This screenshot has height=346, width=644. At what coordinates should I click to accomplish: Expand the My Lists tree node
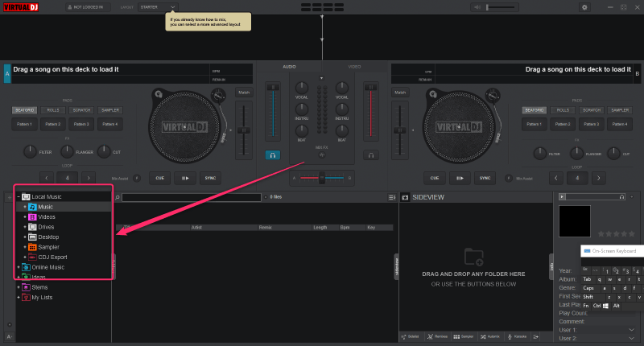[x=19, y=297]
